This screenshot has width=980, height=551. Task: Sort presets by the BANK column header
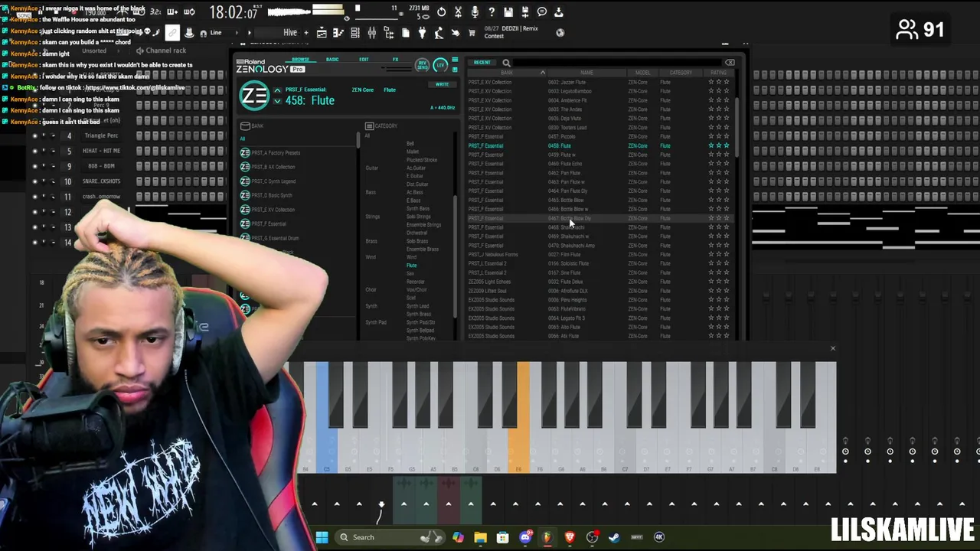[x=506, y=73]
